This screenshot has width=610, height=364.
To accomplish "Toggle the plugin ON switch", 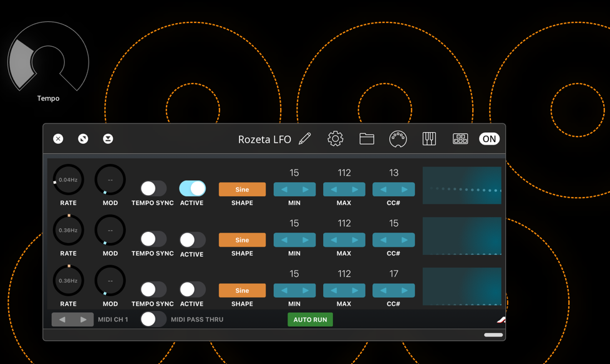I will click(x=489, y=139).
